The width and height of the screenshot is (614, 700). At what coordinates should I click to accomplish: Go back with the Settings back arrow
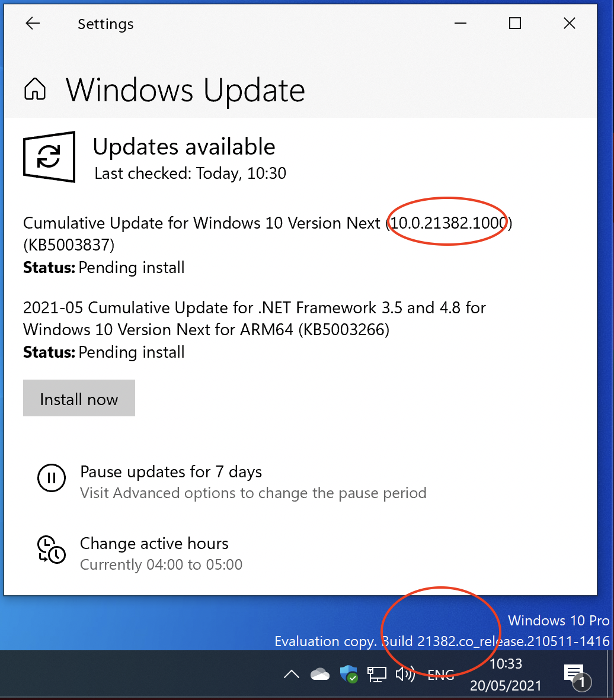tap(33, 23)
